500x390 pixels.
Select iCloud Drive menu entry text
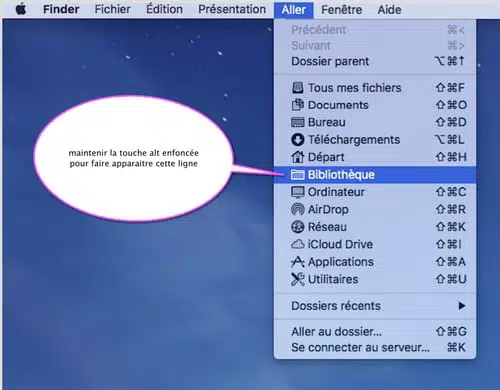[x=340, y=244]
